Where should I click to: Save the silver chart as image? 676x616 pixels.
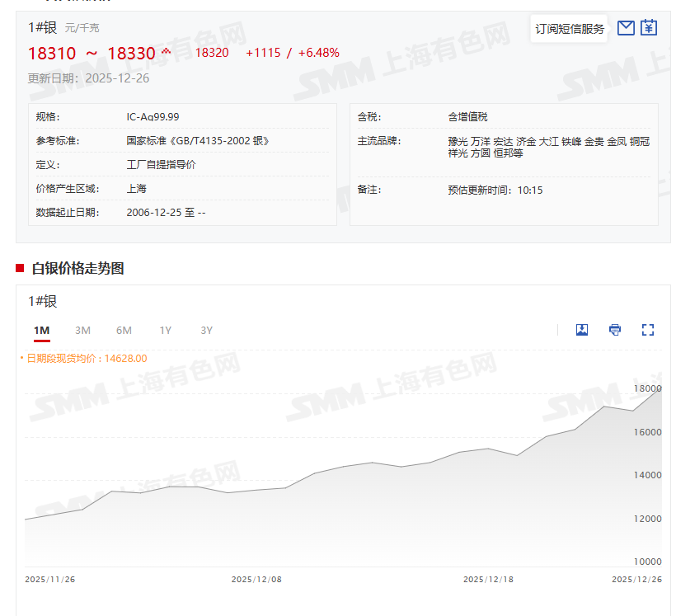point(582,330)
